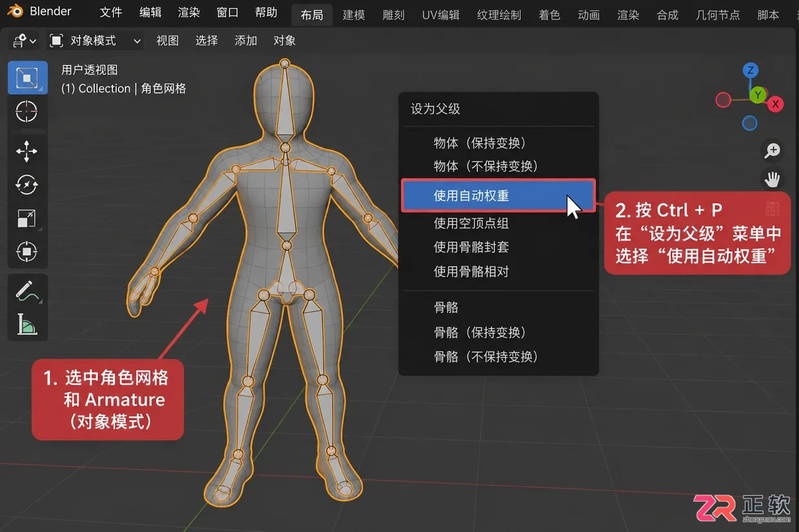Screen dimensions: 799x532
Task: Select the Annotate pencil tool
Action: 27,290
